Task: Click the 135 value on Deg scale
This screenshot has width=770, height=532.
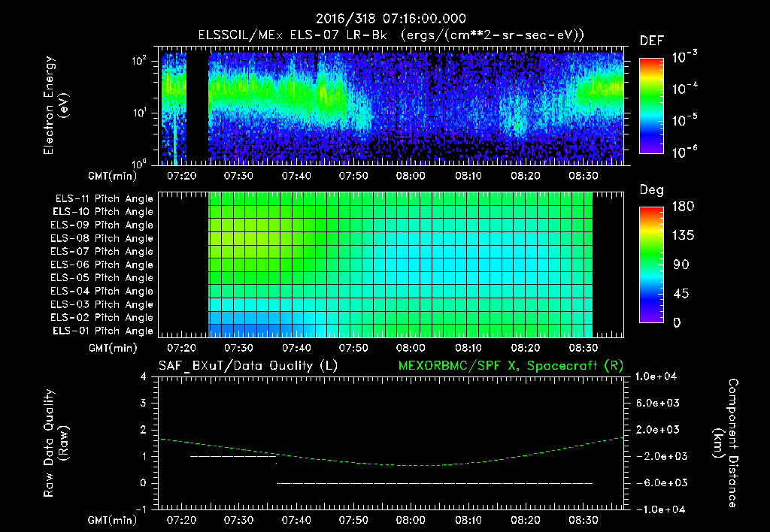Action: [683, 236]
